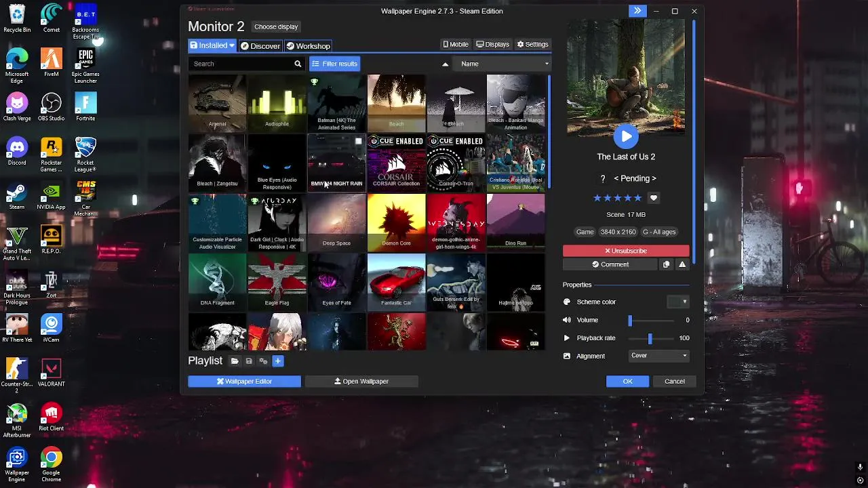Toggle the Filter results button
Screen dimensions: 868x488
click(x=334, y=64)
